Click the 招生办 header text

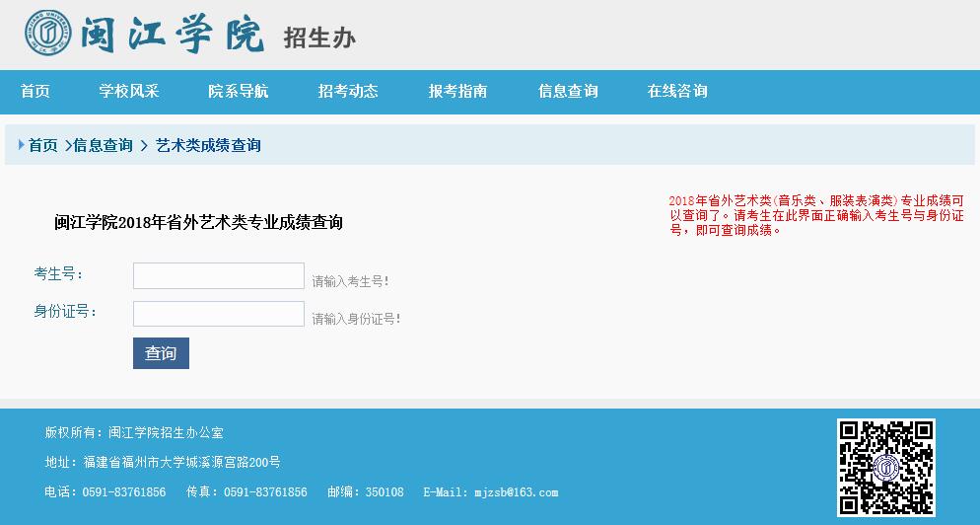[319, 37]
